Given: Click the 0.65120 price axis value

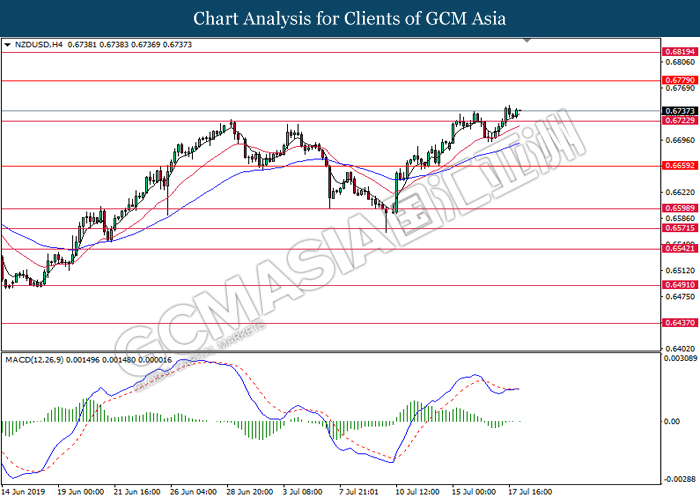Looking at the screenshot, I should point(680,271).
